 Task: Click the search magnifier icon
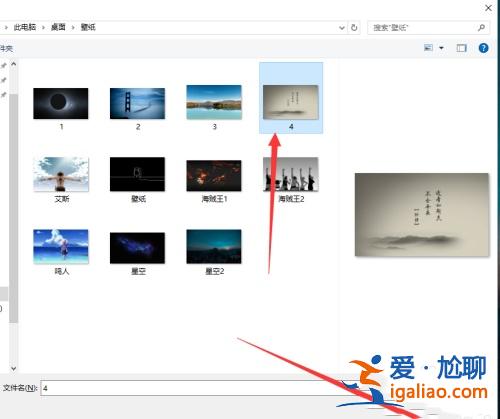pos(481,28)
